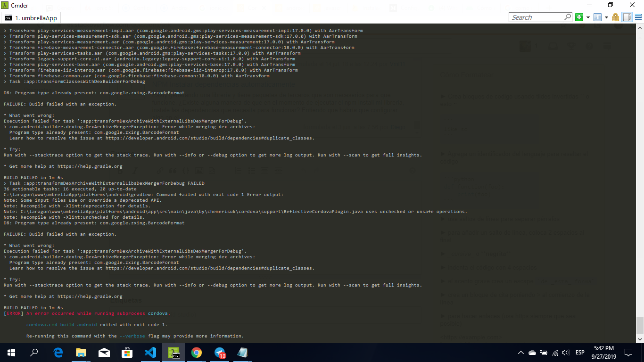The width and height of the screenshot is (644, 362).
Task: Show hidden system tray icons
Action: pyautogui.click(x=521, y=353)
